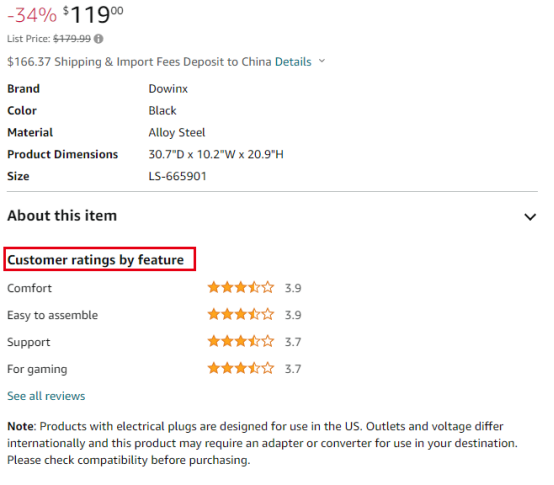Image resolution: width=554 pixels, height=485 pixels.
Task: Click the Customer ratings by feature heading
Action: point(96,260)
